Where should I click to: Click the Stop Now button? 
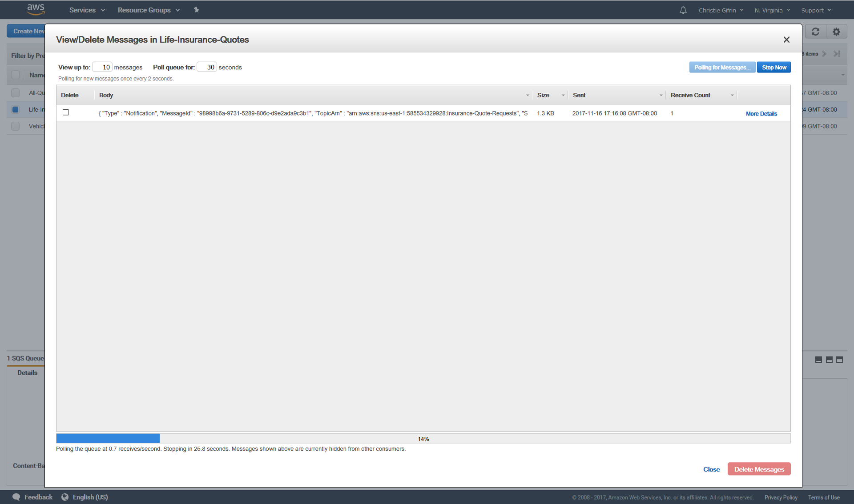[x=774, y=67]
